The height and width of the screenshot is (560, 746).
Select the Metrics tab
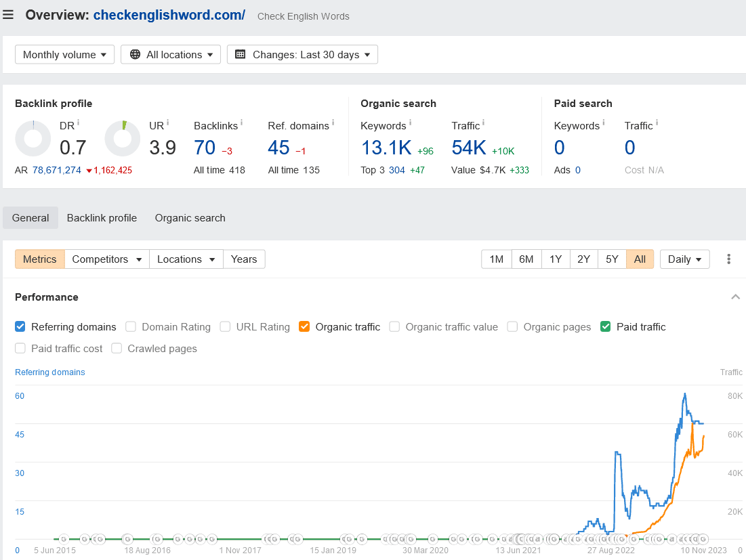(x=40, y=259)
